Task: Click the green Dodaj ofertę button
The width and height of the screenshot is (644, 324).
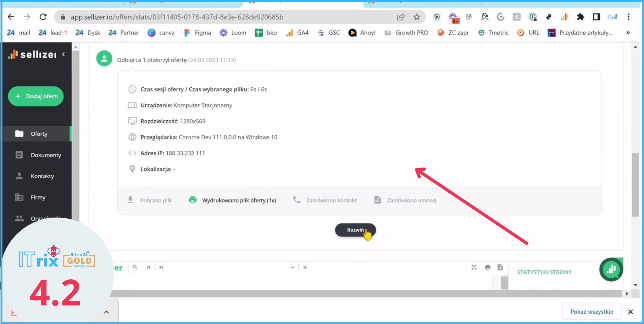Action: tap(36, 96)
